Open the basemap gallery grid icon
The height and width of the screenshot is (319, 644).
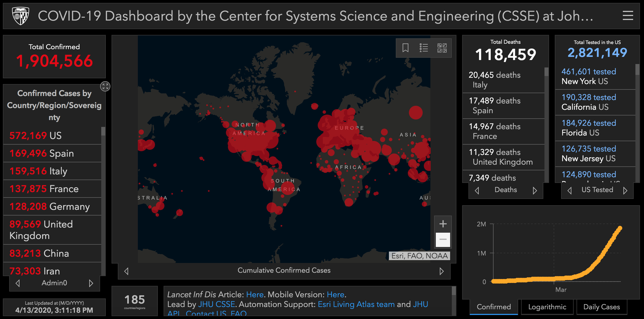coord(442,48)
